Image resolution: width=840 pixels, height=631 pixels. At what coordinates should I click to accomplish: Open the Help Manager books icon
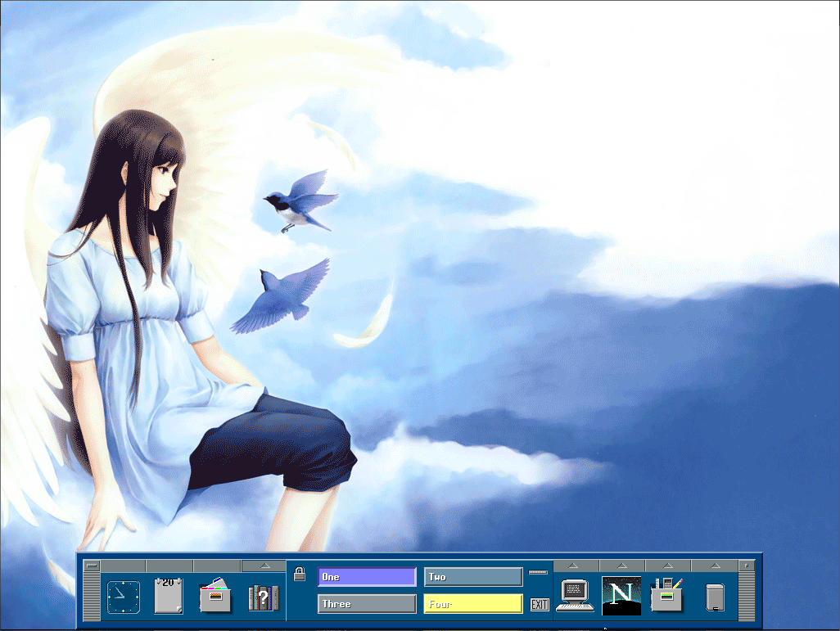(x=264, y=597)
